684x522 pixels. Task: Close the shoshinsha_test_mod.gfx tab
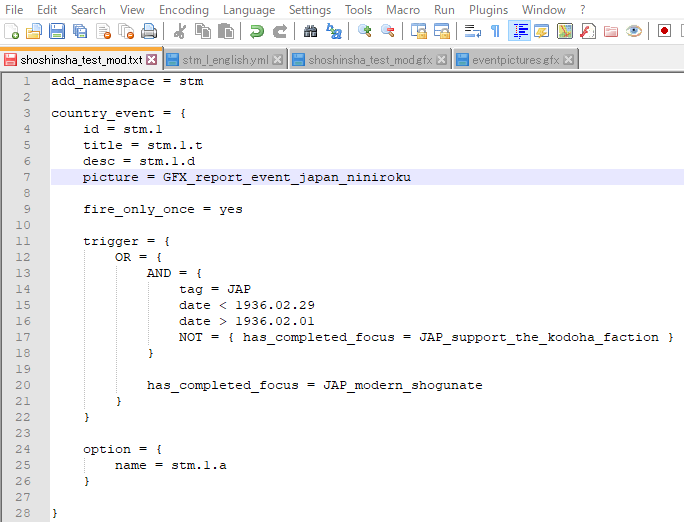441,60
